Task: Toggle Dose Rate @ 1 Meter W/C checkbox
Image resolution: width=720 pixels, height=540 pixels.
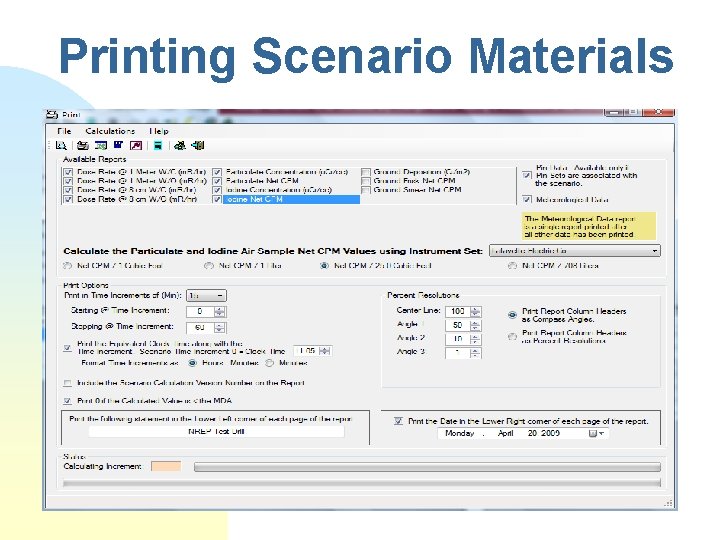Action: pos(68,172)
